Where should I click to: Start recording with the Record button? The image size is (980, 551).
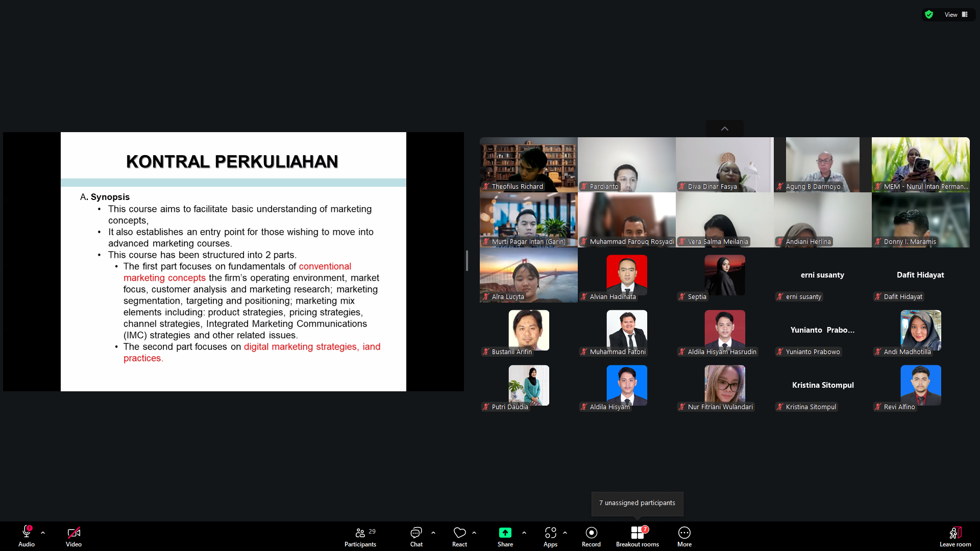591,536
